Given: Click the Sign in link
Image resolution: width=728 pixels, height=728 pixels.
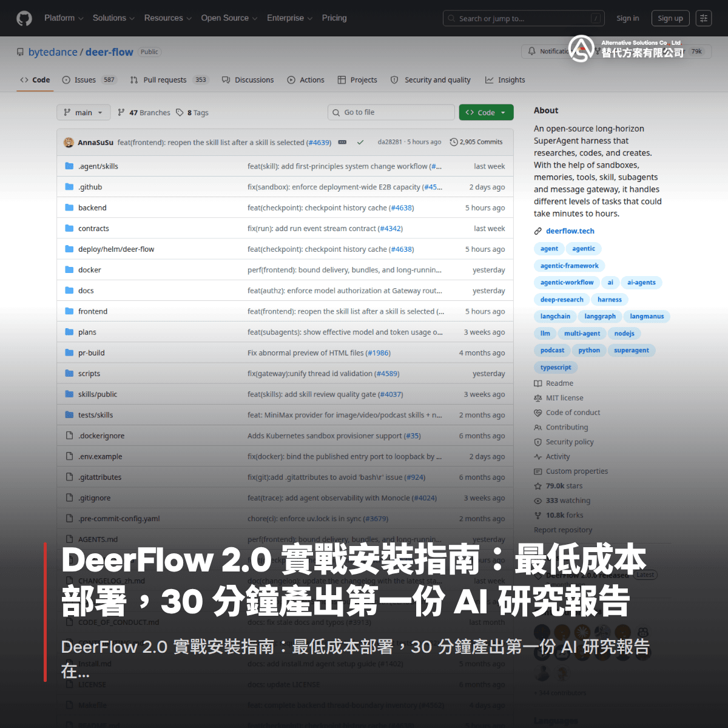Looking at the screenshot, I should tap(627, 18).
